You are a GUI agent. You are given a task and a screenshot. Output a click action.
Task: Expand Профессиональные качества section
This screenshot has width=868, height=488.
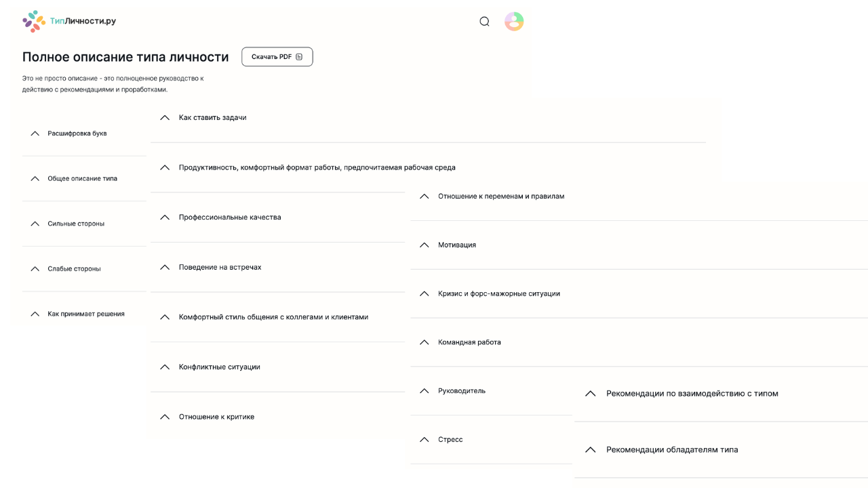(x=230, y=218)
